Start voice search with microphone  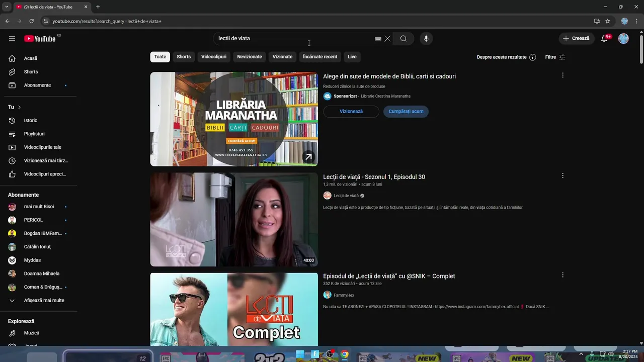pos(426,39)
